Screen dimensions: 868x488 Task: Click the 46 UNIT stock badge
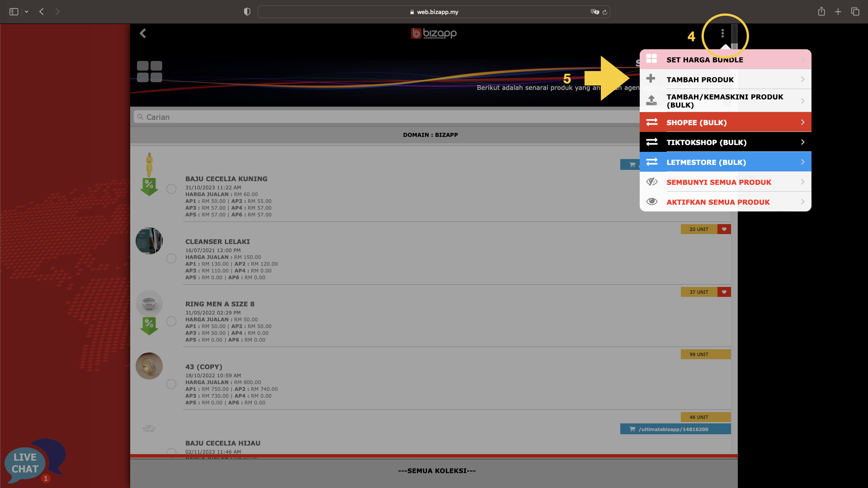(706, 417)
